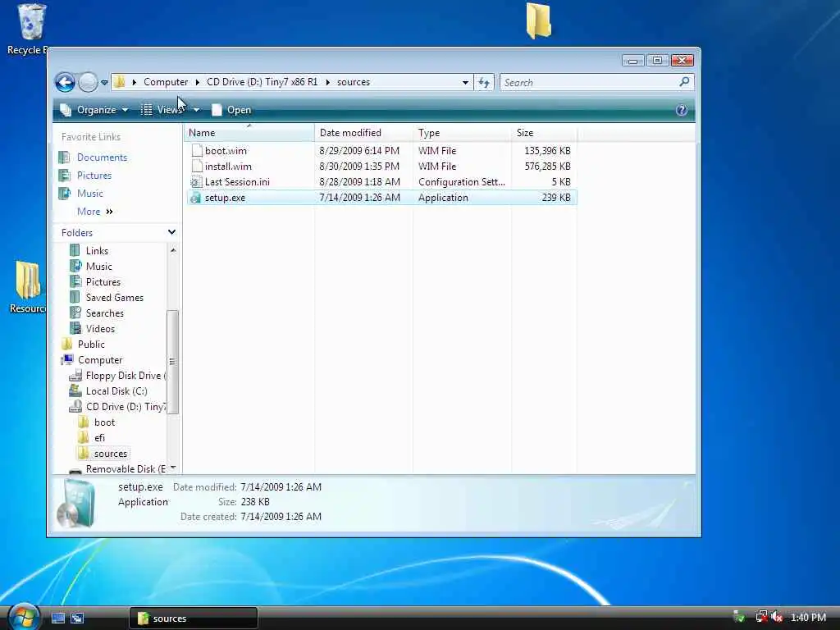Go back with the Back arrow button
The height and width of the screenshot is (630, 840).
coord(66,83)
